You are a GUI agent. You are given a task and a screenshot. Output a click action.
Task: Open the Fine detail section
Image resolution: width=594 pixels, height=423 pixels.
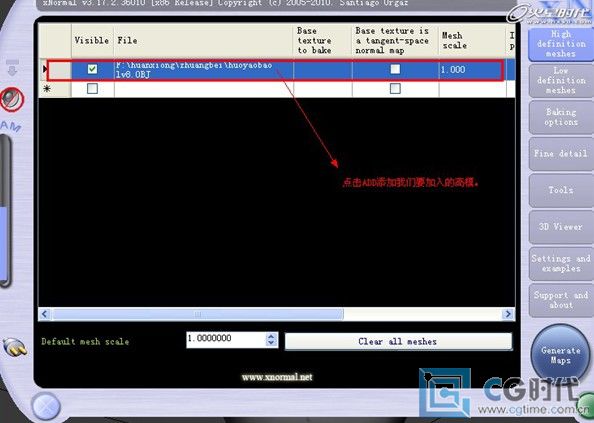[x=561, y=154]
